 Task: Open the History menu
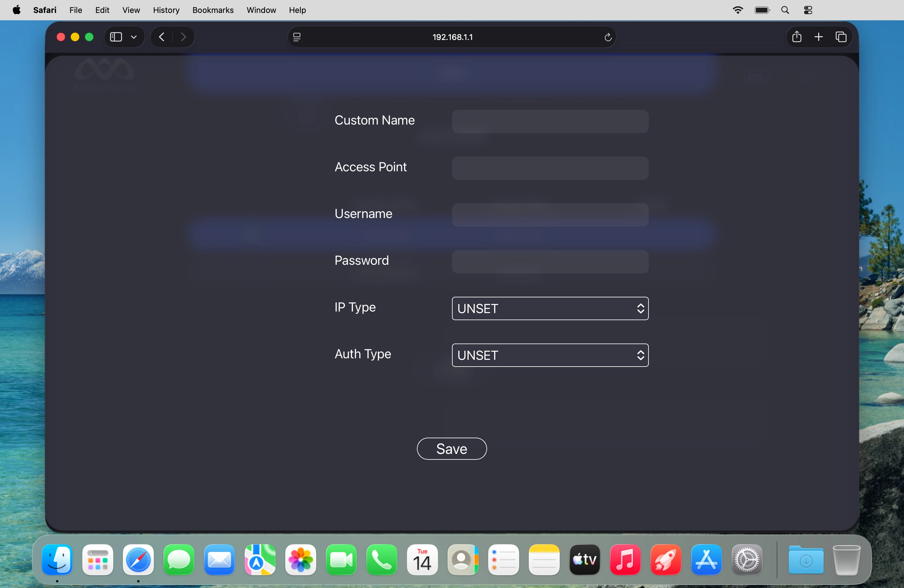[166, 10]
